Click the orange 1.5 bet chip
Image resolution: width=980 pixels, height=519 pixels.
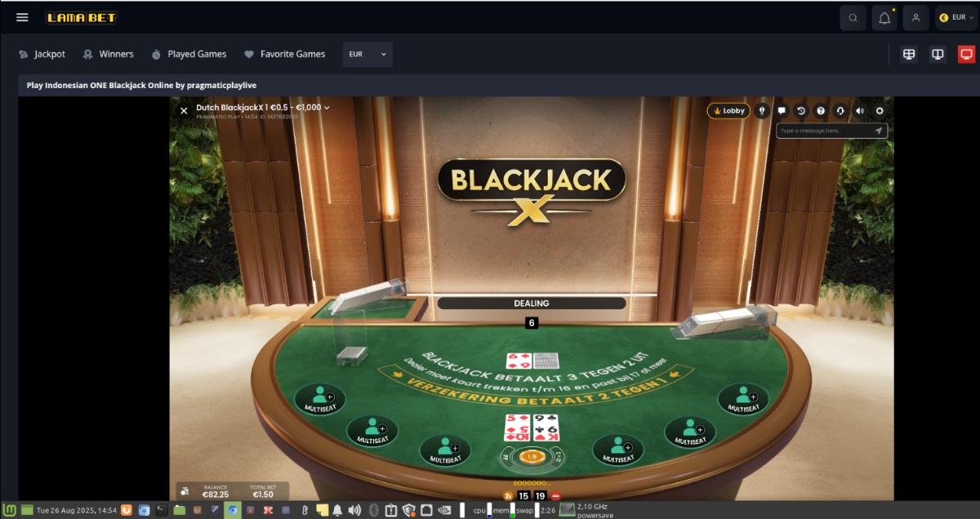(x=531, y=457)
